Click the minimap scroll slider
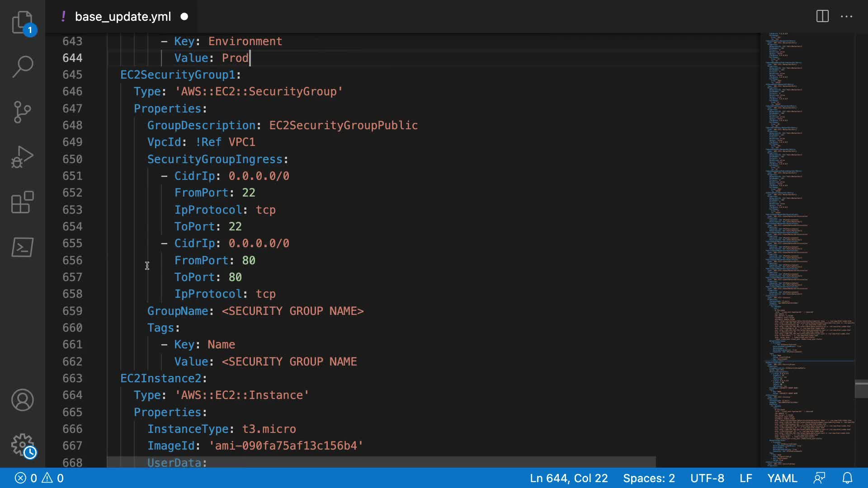The height and width of the screenshot is (488, 868). (x=861, y=389)
